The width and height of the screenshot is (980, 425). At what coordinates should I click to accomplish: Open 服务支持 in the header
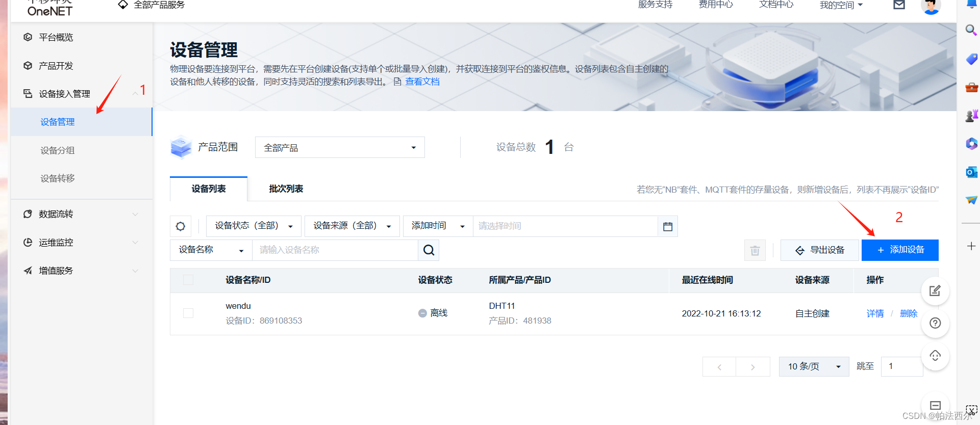(x=656, y=5)
